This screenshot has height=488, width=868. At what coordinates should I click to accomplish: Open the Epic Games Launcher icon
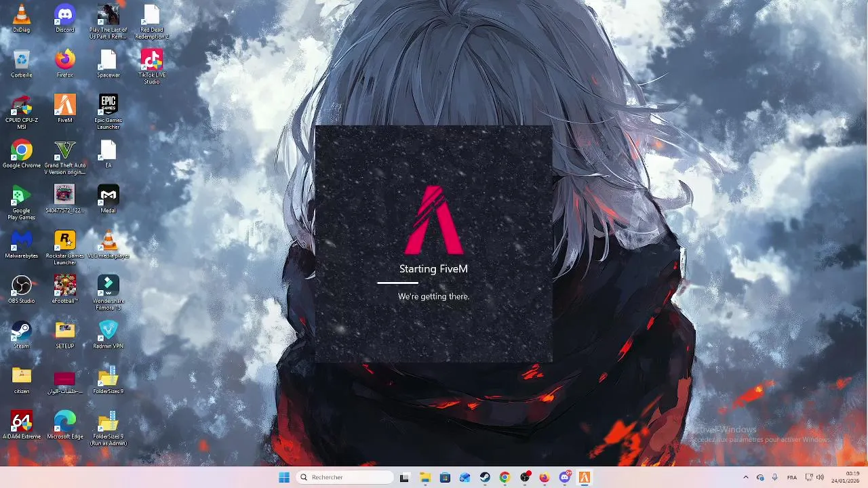(x=108, y=112)
